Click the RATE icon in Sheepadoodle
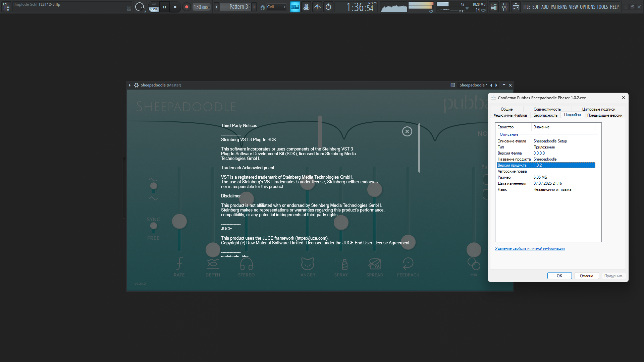Screen dimensions: 644x362 point(179,263)
